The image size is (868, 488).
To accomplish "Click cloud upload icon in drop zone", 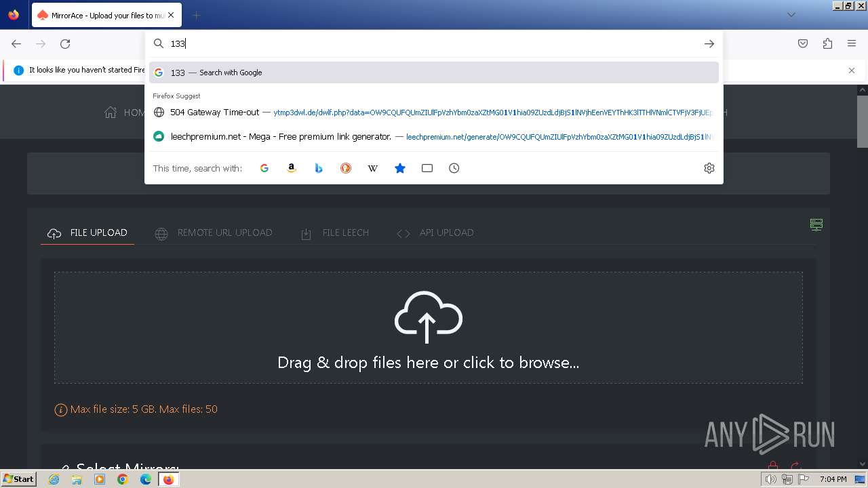I will coord(429,317).
